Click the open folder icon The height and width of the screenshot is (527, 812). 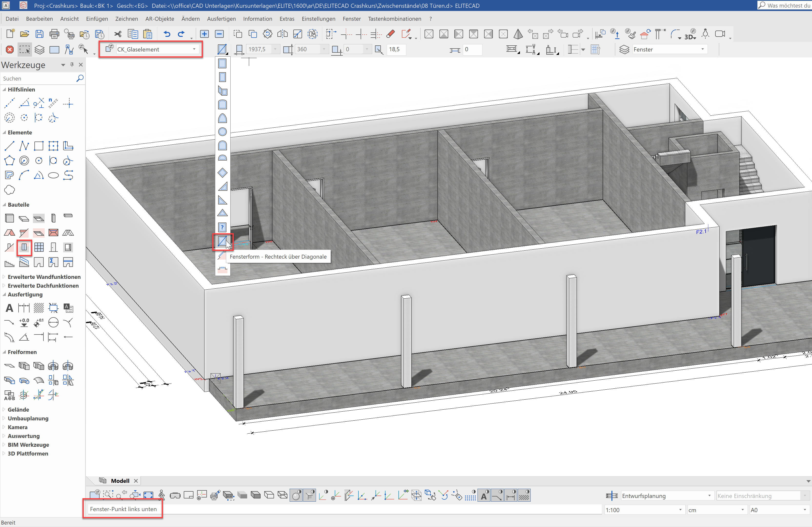click(25, 34)
